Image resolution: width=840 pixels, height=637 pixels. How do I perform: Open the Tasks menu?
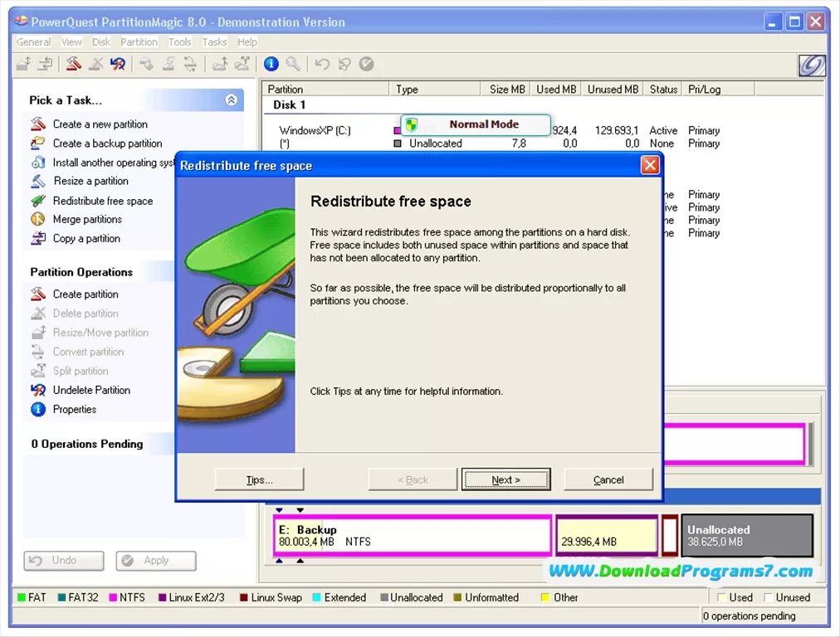tap(214, 41)
